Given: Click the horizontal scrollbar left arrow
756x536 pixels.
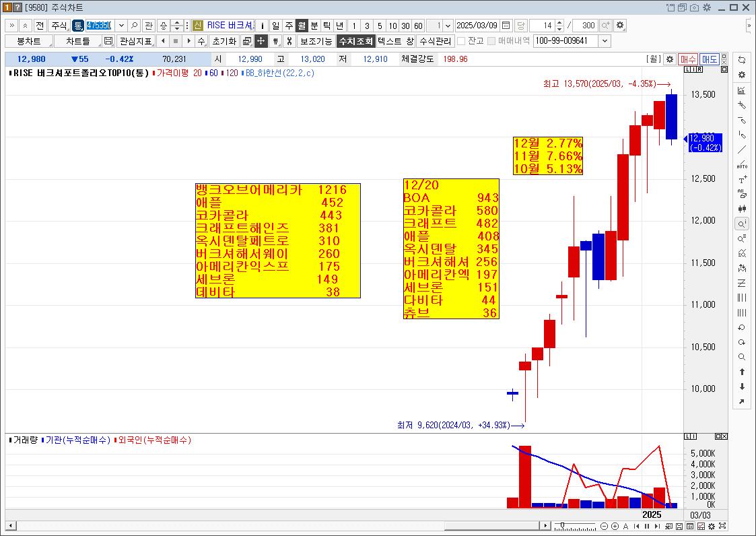Looking at the screenshot, I should click(9, 526).
